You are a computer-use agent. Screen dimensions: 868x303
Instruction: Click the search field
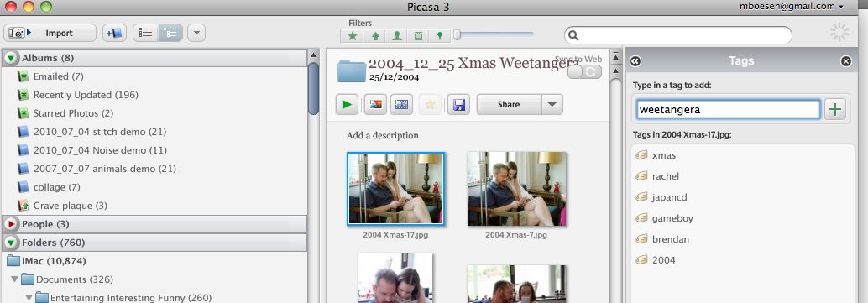(678, 35)
